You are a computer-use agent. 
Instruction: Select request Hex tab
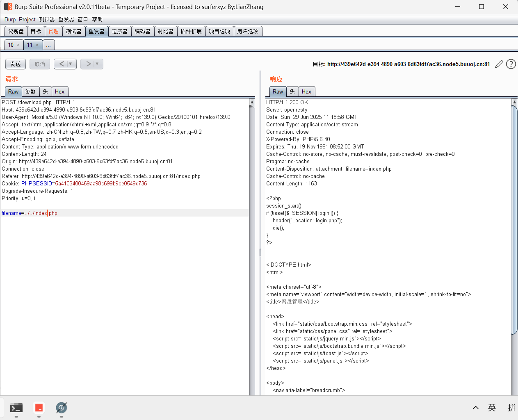[59, 91]
